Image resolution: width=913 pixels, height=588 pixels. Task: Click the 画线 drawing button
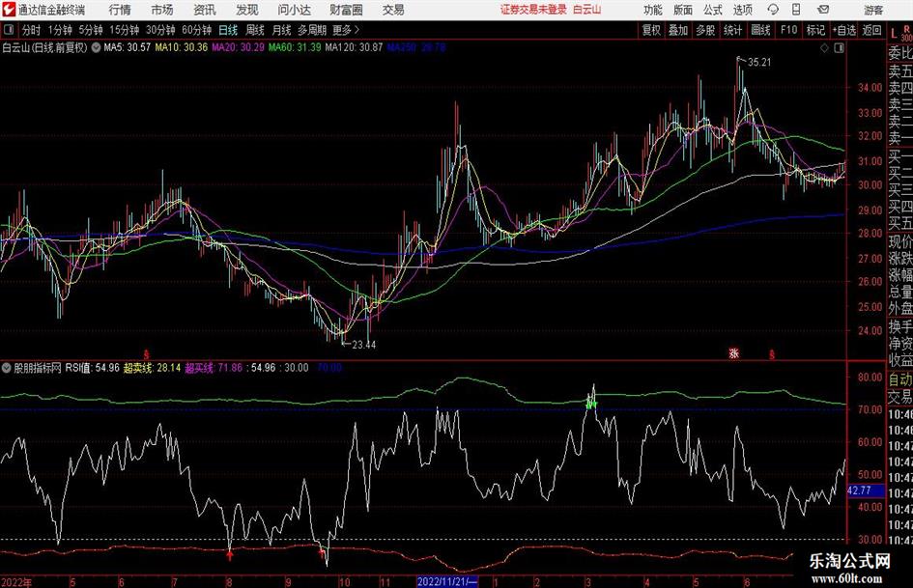760,30
